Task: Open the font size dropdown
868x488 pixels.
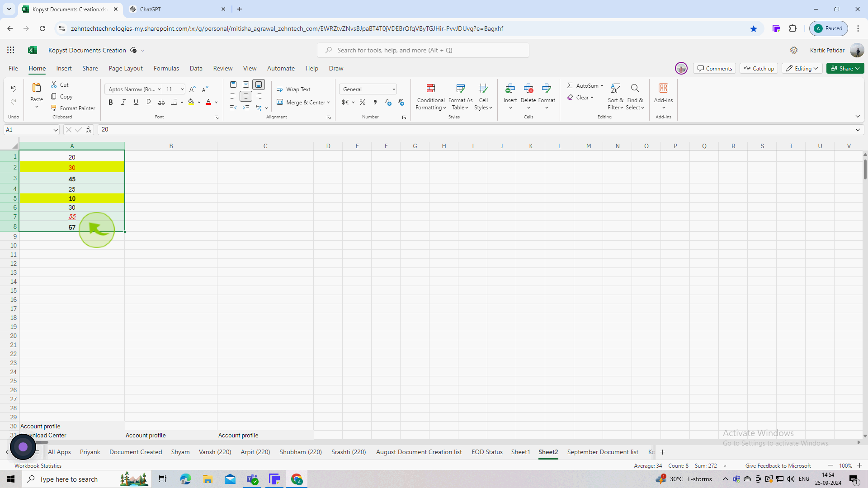Action: (182, 89)
